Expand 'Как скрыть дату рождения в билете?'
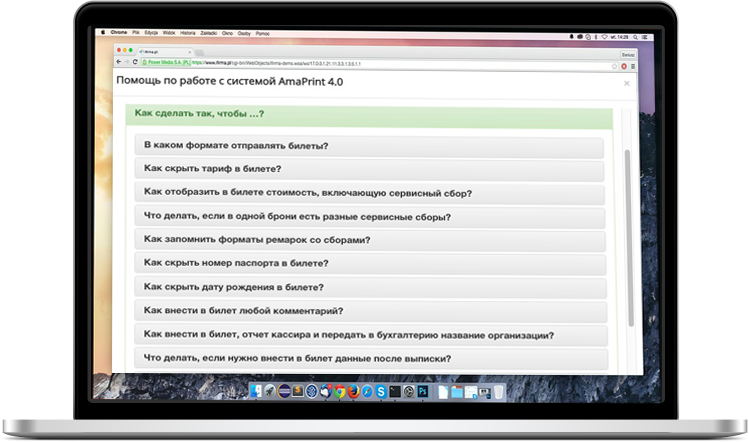 coord(370,287)
